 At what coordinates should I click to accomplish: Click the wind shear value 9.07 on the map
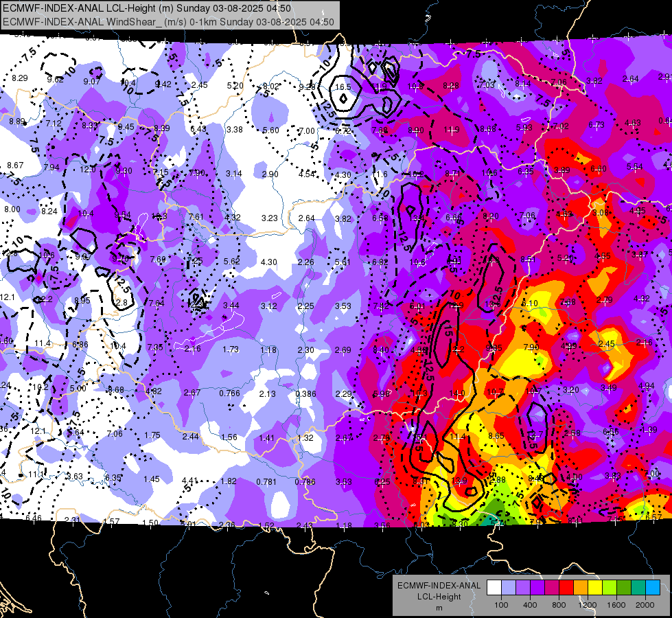(92, 82)
